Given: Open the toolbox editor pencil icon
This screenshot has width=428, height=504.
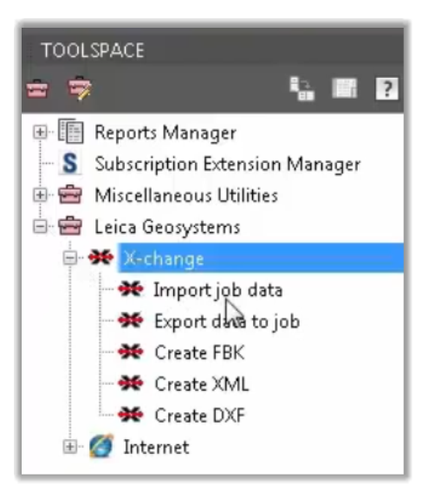Looking at the screenshot, I should click(x=80, y=87).
